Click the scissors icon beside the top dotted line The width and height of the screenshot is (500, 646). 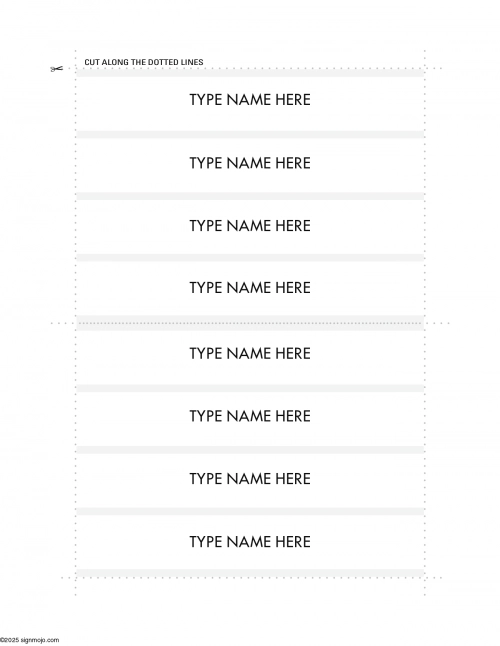(x=57, y=68)
